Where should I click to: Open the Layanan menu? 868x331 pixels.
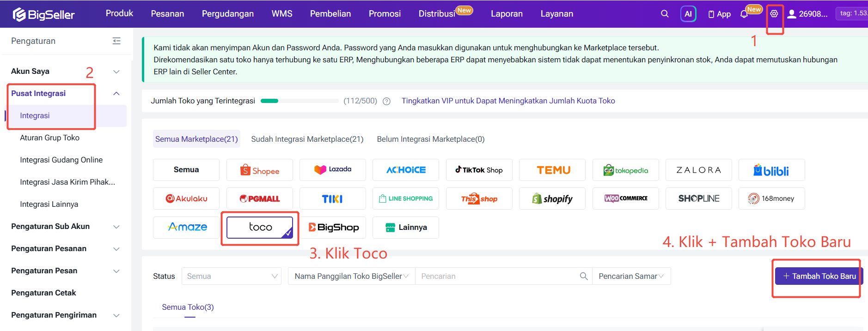click(x=557, y=14)
